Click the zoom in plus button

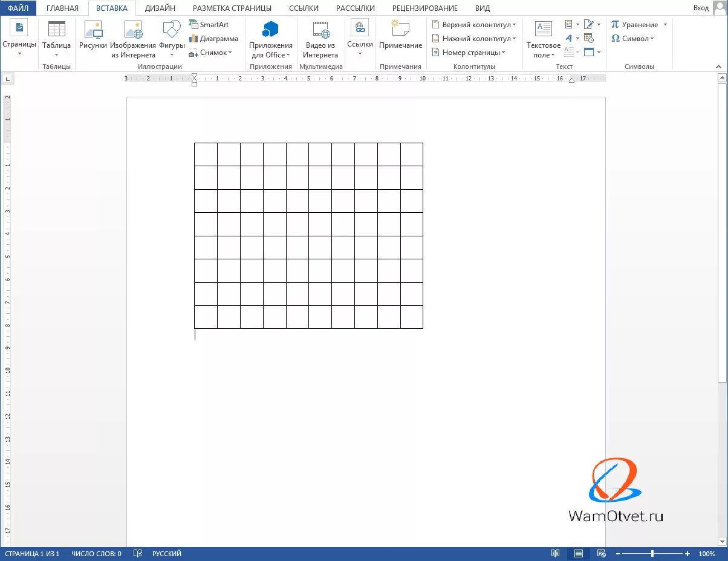[687, 554]
